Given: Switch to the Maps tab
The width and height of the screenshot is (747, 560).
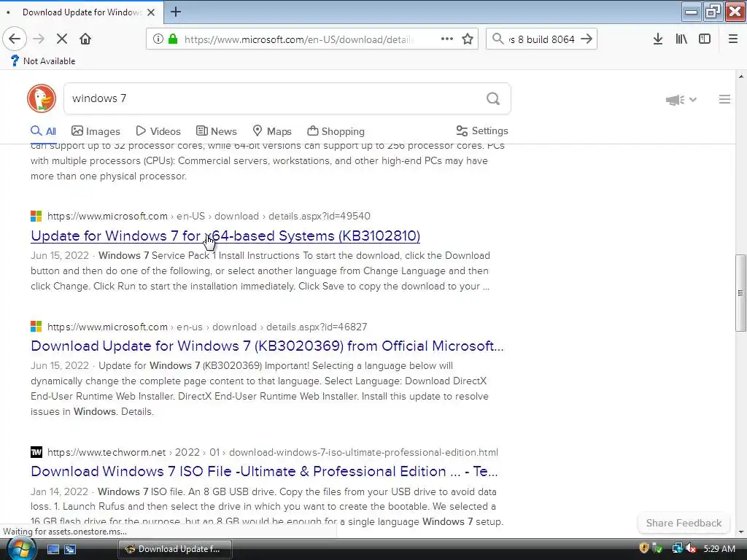Looking at the screenshot, I should (x=272, y=131).
